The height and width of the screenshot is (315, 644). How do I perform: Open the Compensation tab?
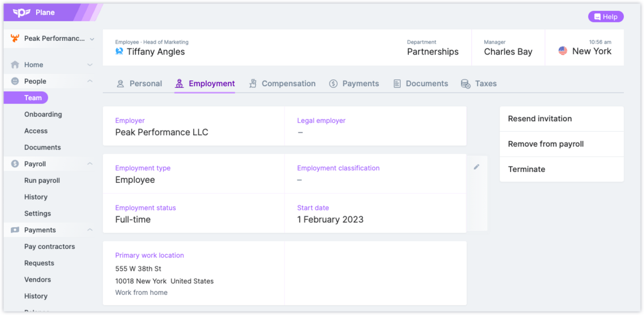coord(282,84)
